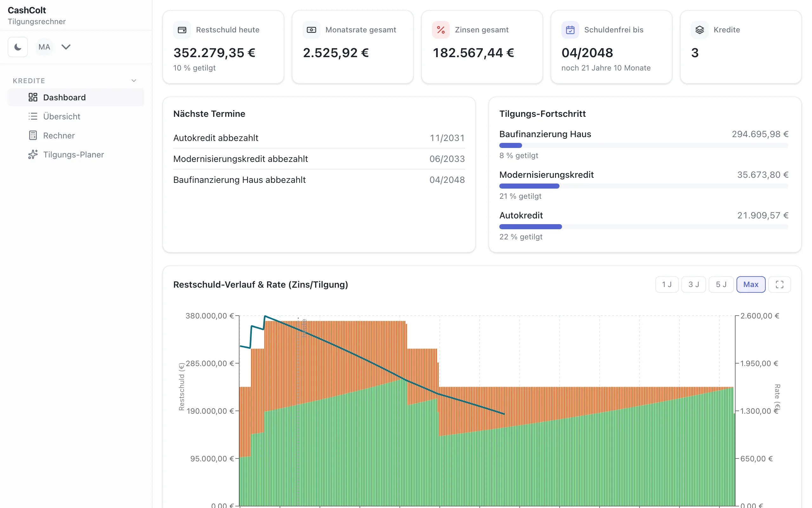Click the Schuldenfrei bis calendar icon
This screenshot has width=812, height=508.
click(x=570, y=30)
